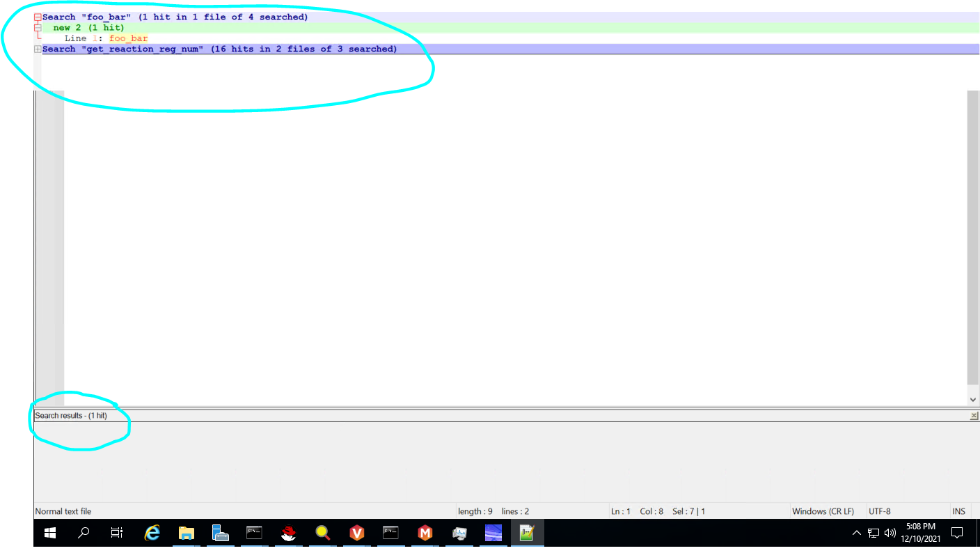Click the "length : 9 lines : 2" status field
Viewport: 980px width, 553px height.
point(493,511)
